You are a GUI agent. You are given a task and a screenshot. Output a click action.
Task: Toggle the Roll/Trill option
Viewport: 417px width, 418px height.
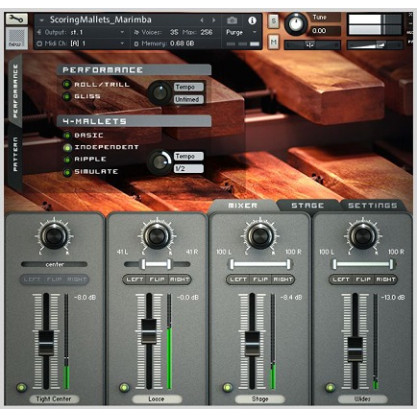(66, 84)
